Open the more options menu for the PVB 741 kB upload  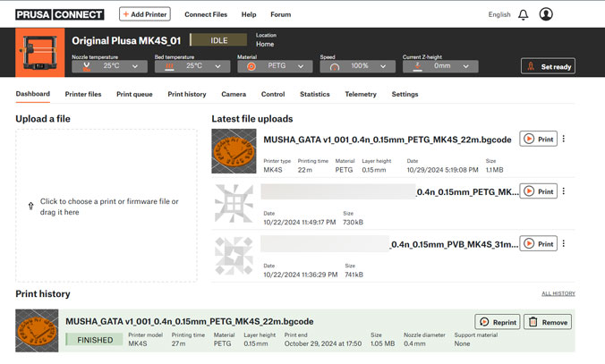564,243
